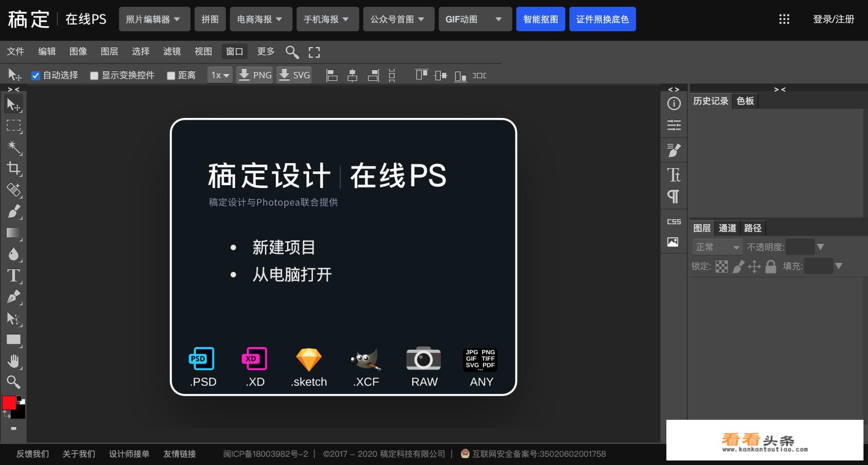868x465 pixels.
Task: Select the Zoom tool in left toolbar
Action: [14, 382]
